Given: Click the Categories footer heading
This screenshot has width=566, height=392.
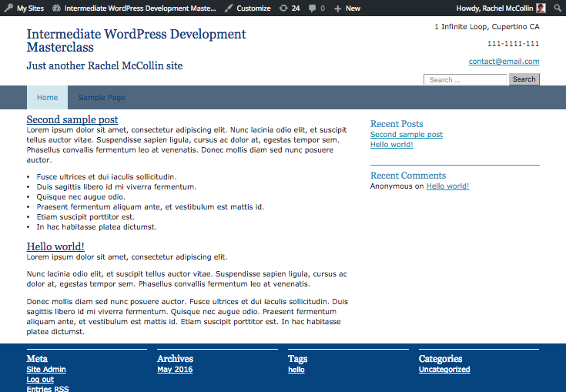Looking at the screenshot, I should 440,359.
